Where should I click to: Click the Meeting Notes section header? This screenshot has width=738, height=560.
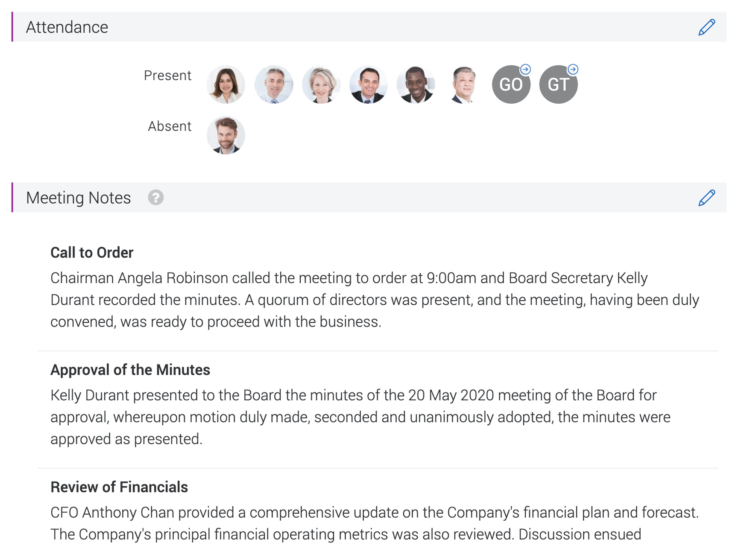pyautogui.click(x=78, y=197)
